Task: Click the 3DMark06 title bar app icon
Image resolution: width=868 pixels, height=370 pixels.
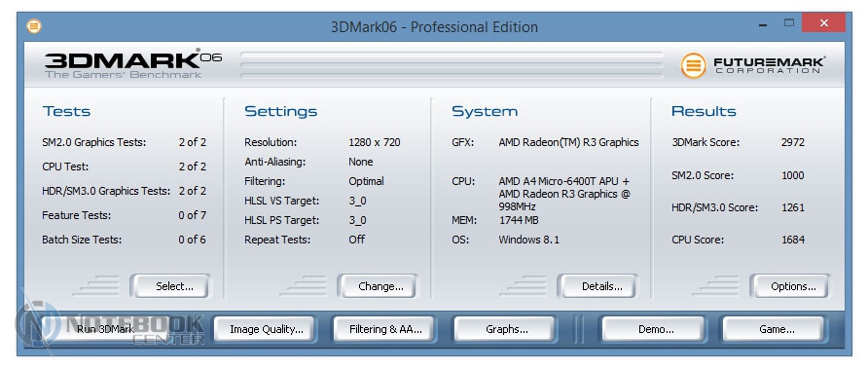Action: [34, 26]
